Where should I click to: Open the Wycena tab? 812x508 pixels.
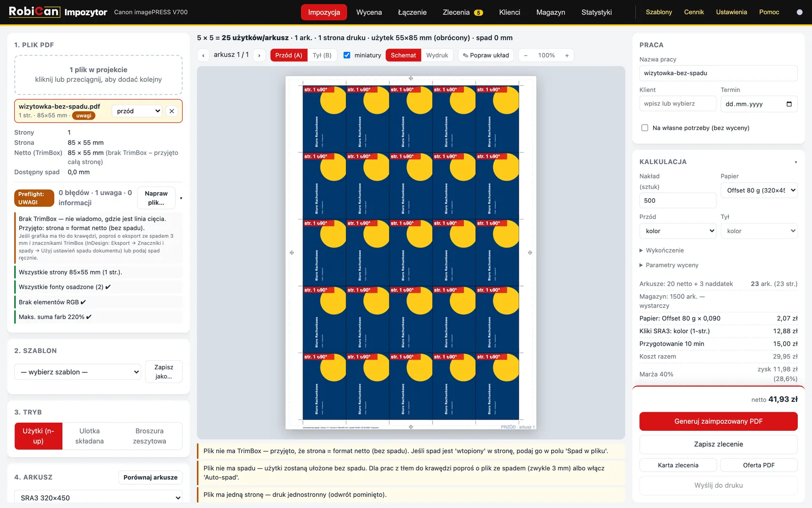pos(369,12)
